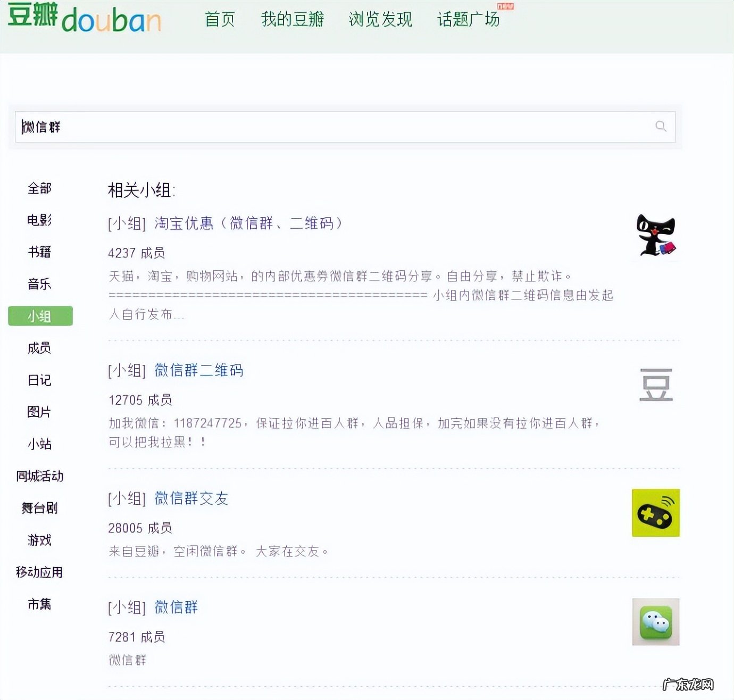Go to 首页 in top navigation

[220, 20]
